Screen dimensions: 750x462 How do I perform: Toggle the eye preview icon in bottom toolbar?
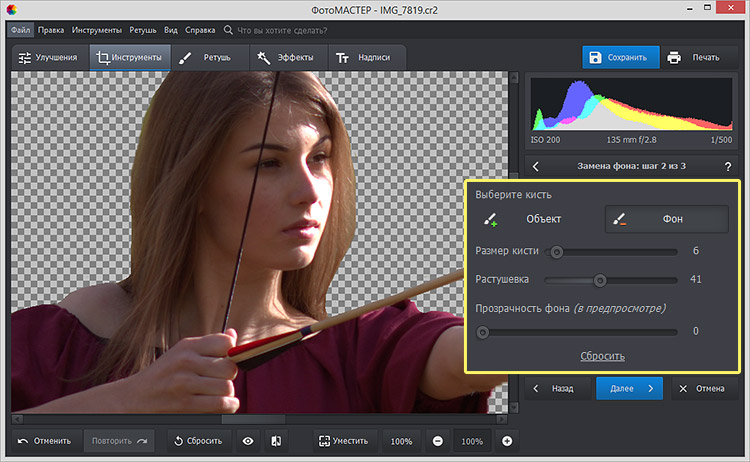[248, 441]
